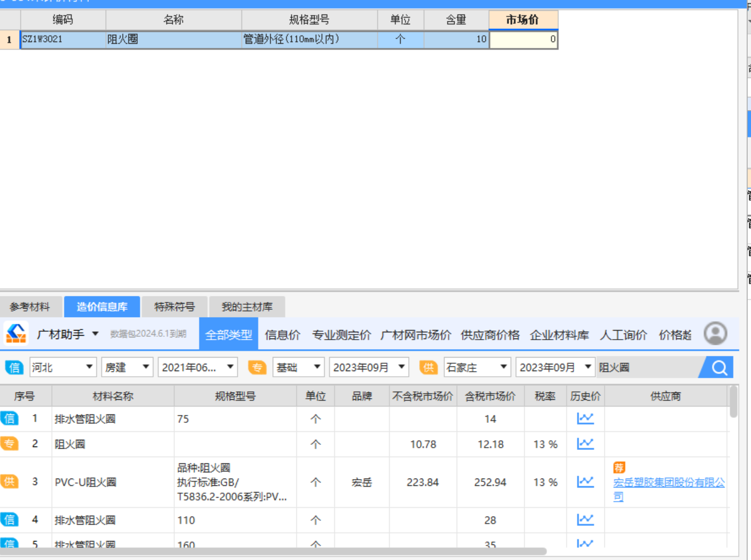Click the 含税市场价 column header

[x=491, y=396]
